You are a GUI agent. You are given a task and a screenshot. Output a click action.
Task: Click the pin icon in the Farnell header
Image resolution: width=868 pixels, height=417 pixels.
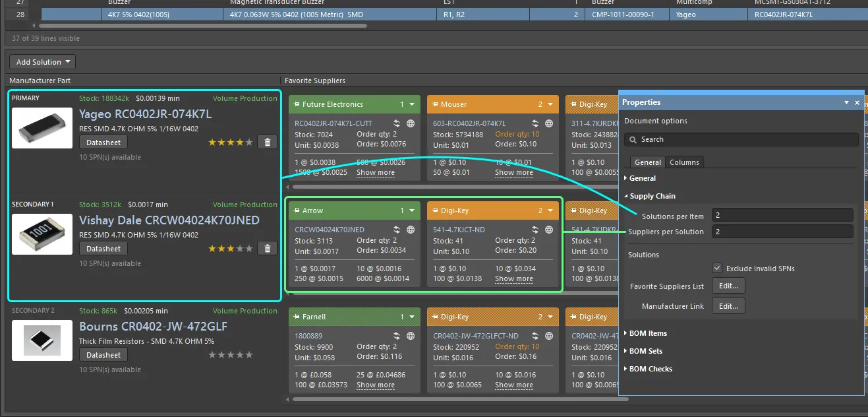click(x=297, y=317)
